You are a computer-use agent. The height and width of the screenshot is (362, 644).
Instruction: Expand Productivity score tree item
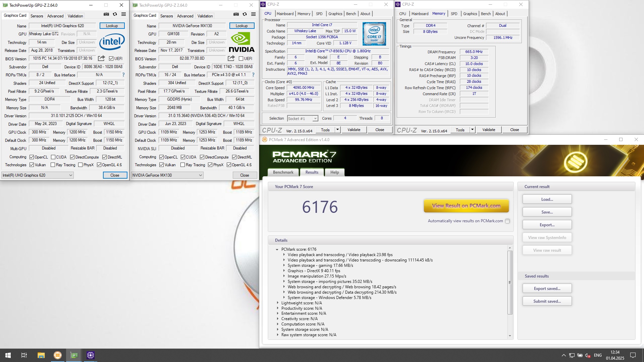277,308
